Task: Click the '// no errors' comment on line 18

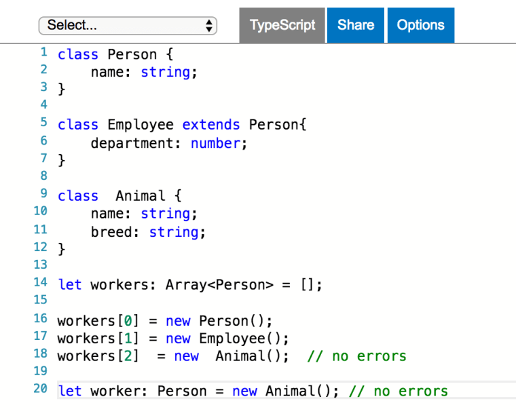Action: (356, 356)
